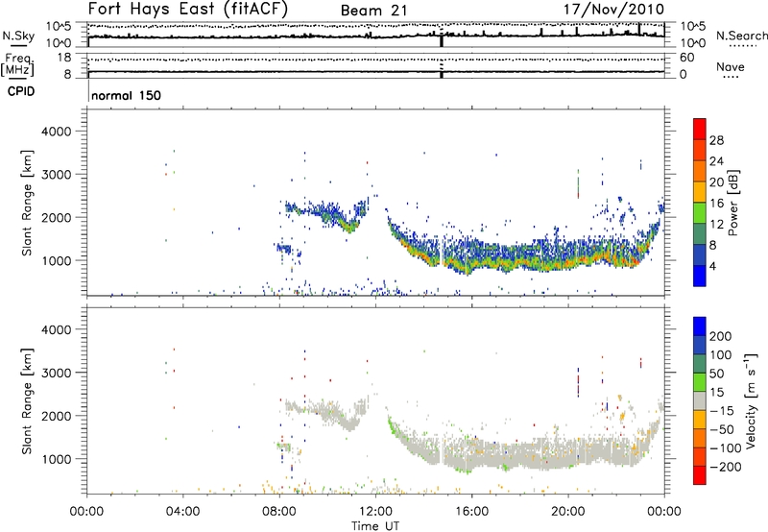Viewport: 768px width, 532px height.
Task: Click the '200' label on velocity color bar
Action: pos(721,336)
